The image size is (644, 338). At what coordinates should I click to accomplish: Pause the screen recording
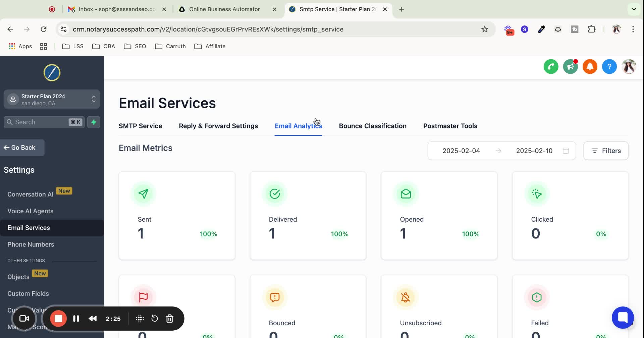(76, 319)
